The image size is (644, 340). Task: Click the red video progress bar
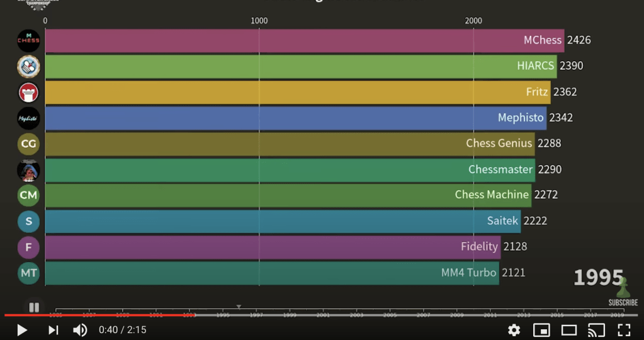point(94,315)
